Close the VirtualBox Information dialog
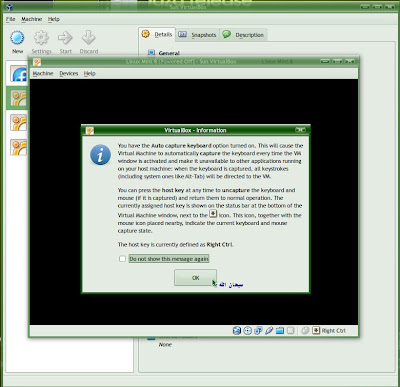Screen dimensions: 400x387 [x=300, y=130]
